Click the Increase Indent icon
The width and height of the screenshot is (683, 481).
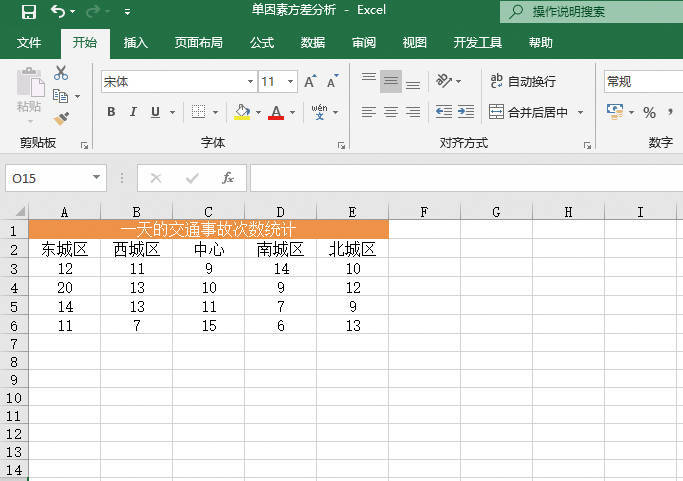point(466,112)
